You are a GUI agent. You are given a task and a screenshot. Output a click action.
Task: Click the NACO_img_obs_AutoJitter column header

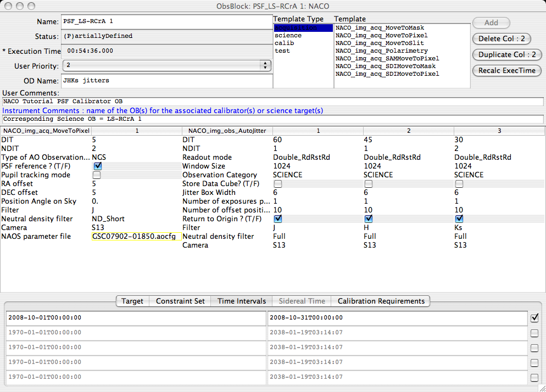[x=227, y=131]
